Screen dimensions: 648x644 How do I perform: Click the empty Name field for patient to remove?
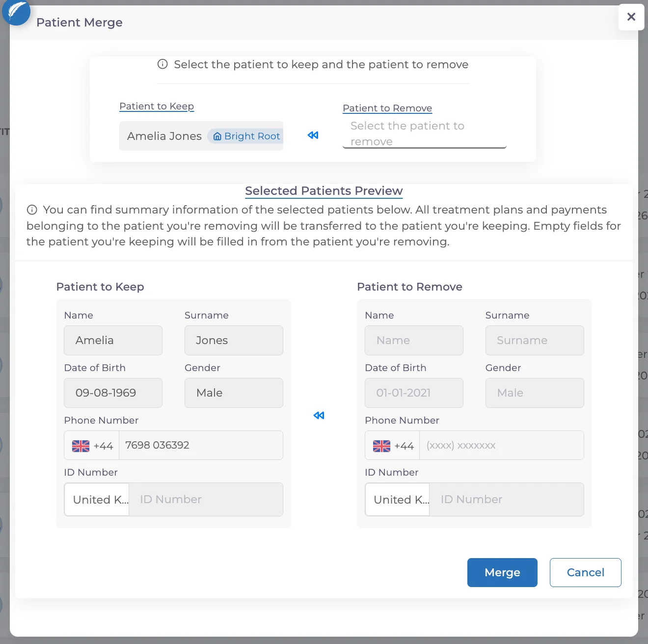pyautogui.click(x=414, y=340)
